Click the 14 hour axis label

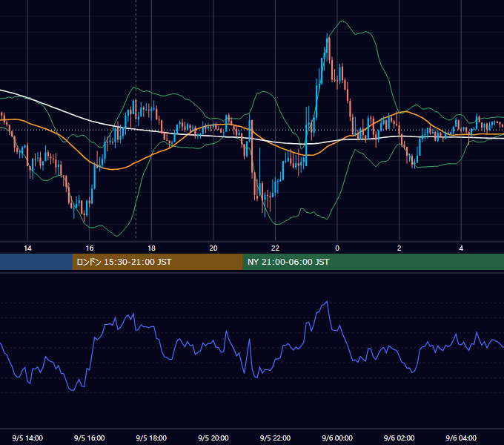point(27,248)
